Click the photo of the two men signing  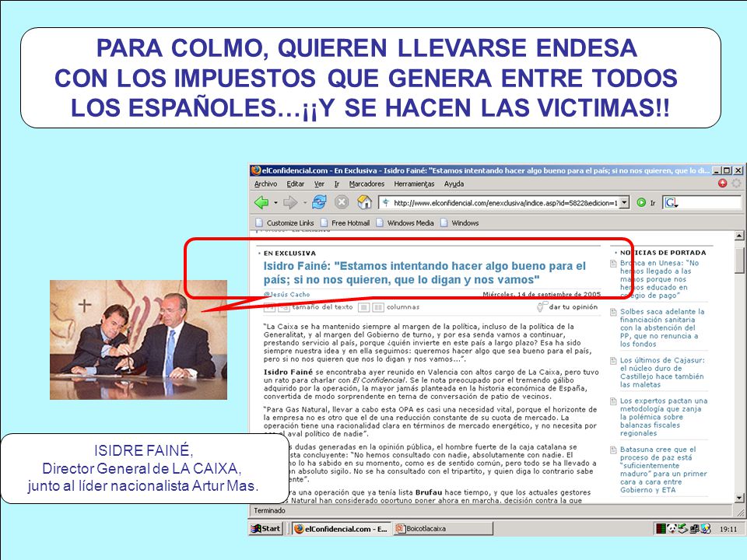(x=139, y=340)
